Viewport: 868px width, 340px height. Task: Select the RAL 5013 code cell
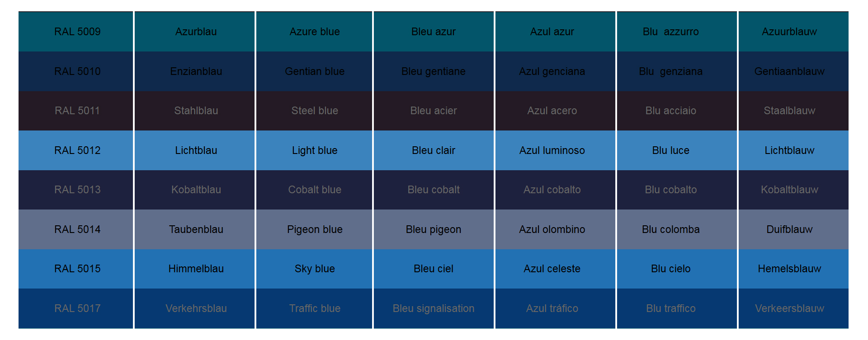(77, 190)
